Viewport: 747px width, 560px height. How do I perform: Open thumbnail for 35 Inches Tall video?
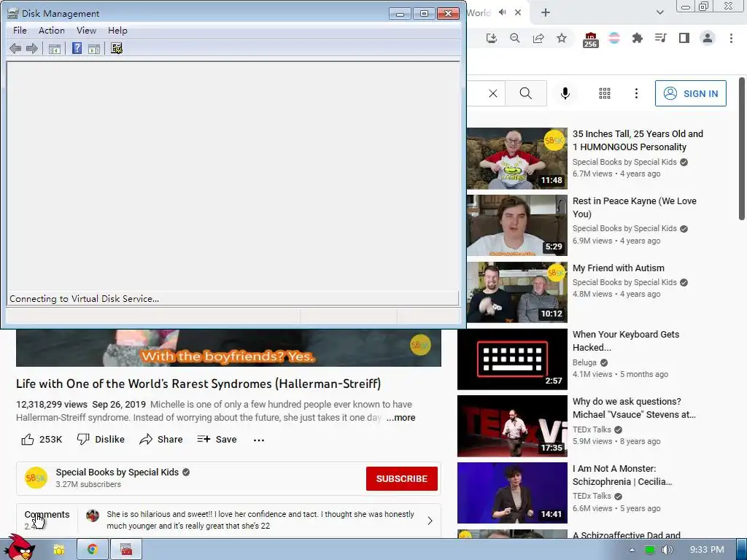pyautogui.click(x=517, y=158)
